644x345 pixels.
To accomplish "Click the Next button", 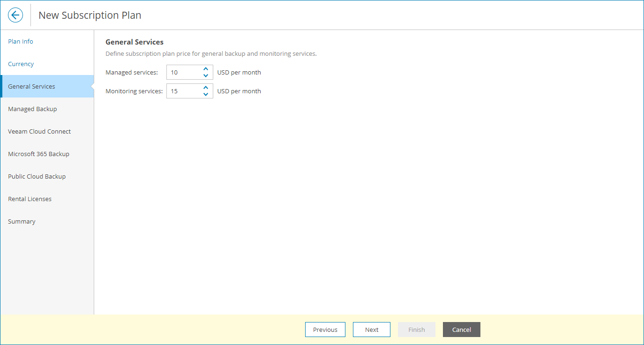I will click(371, 330).
